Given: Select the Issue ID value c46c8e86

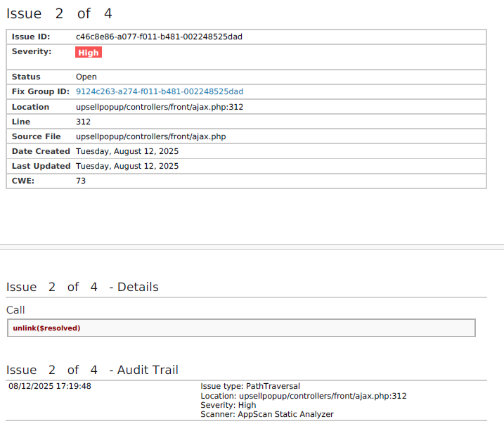Looking at the screenshot, I should point(159,37).
